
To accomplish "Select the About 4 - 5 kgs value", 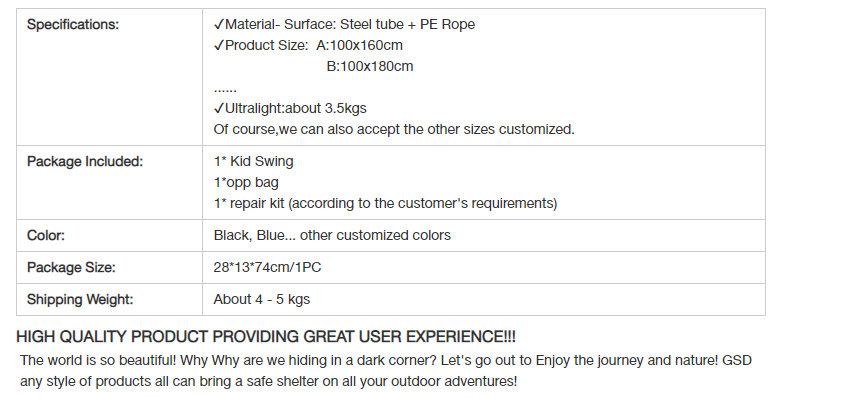I will pos(261,300).
